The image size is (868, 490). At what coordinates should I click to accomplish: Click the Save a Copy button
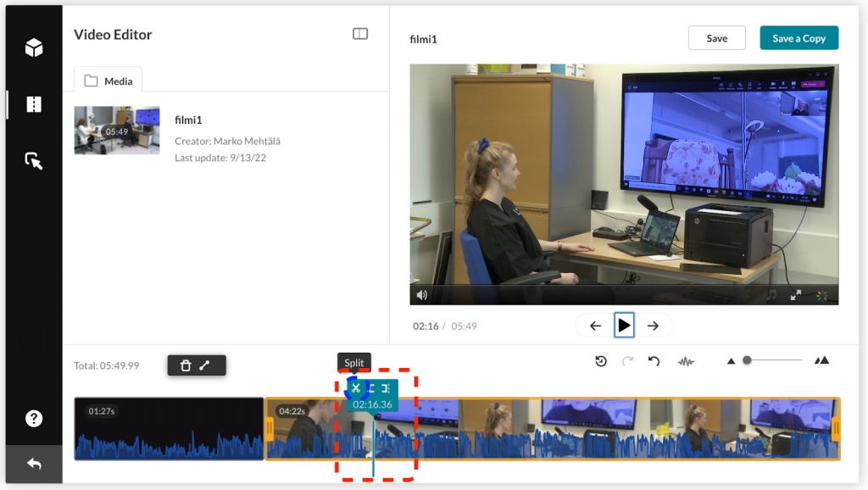click(798, 38)
